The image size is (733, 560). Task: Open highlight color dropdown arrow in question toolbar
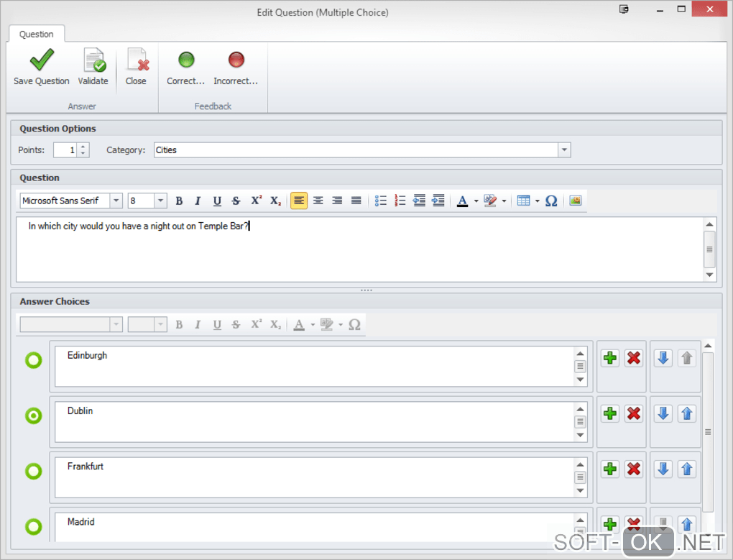pyautogui.click(x=504, y=201)
